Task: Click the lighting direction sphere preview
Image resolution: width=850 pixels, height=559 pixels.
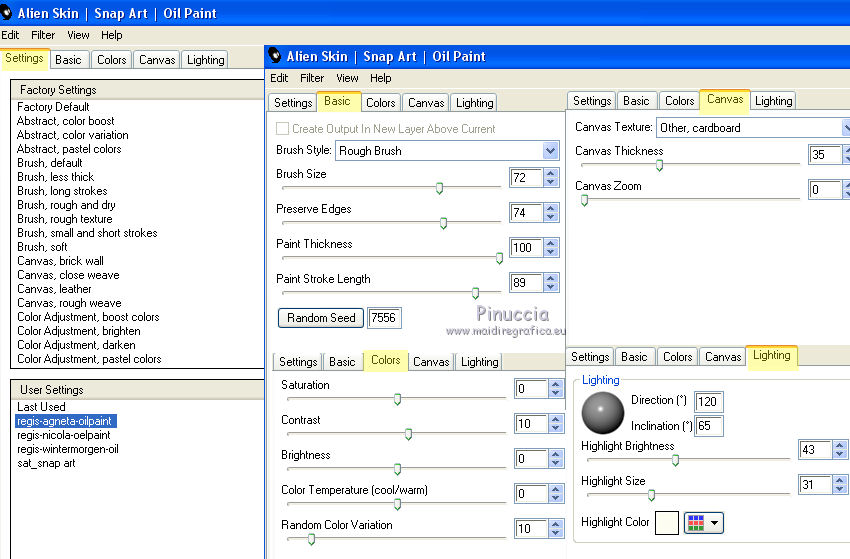Action: click(603, 413)
